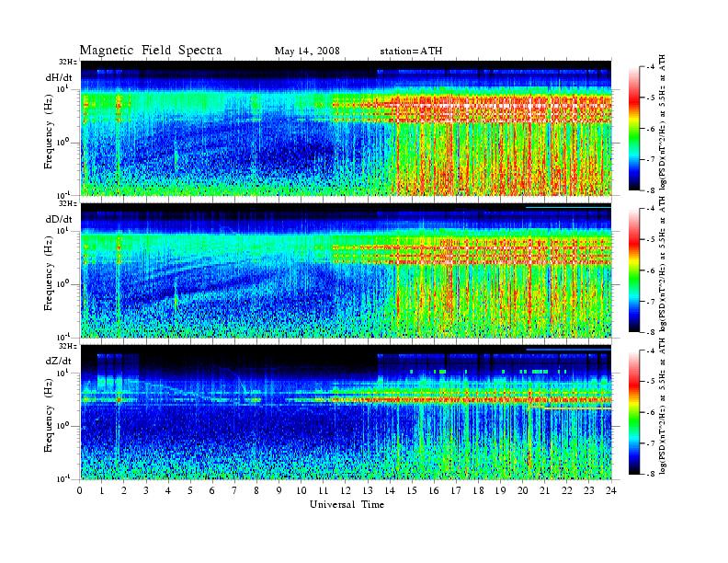Click hour "6" on the Universal Time axis
728x563 pixels.
click(212, 490)
